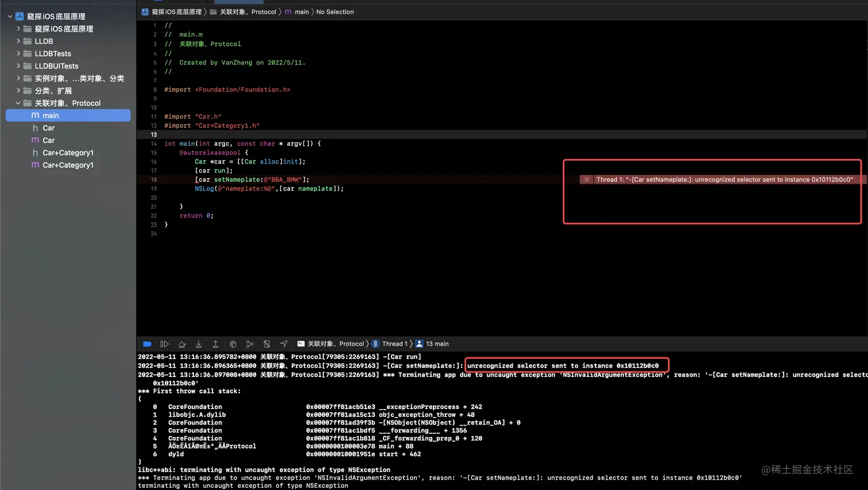Click line number 16 in gutter
Screen dimensions: 868x490
click(x=154, y=162)
